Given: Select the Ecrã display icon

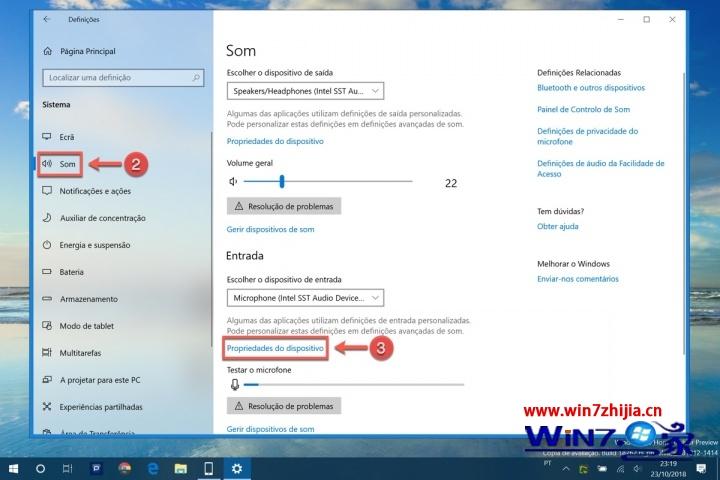Looking at the screenshot, I should (47, 136).
